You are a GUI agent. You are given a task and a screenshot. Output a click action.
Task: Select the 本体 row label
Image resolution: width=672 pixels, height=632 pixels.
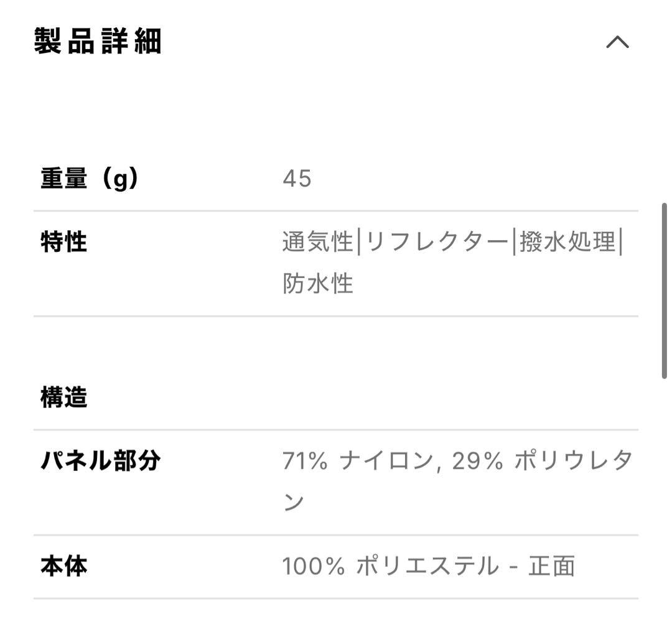pos(63,567)
